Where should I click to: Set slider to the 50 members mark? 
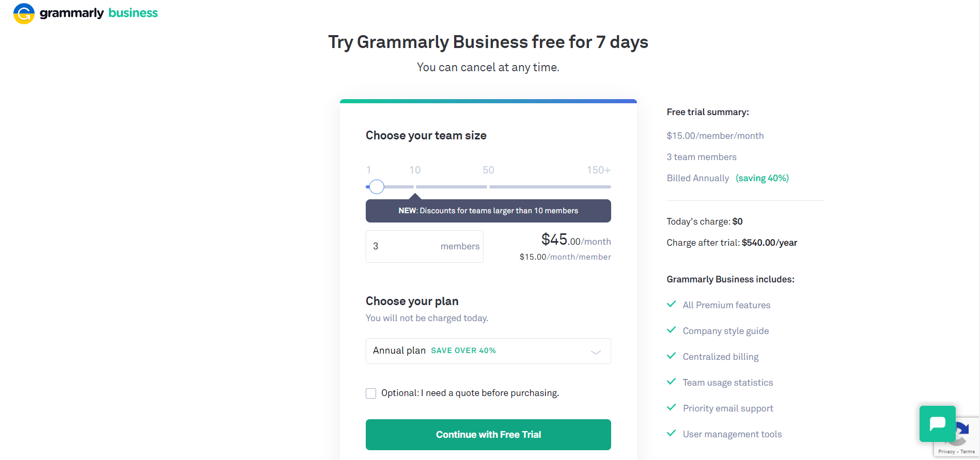click(x=488, y=186)
